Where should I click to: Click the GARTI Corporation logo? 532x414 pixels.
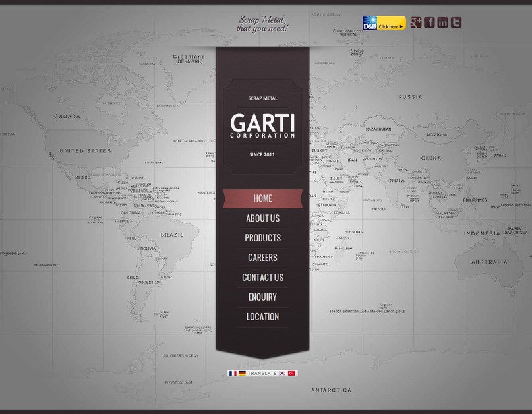(x=262, y=125)
